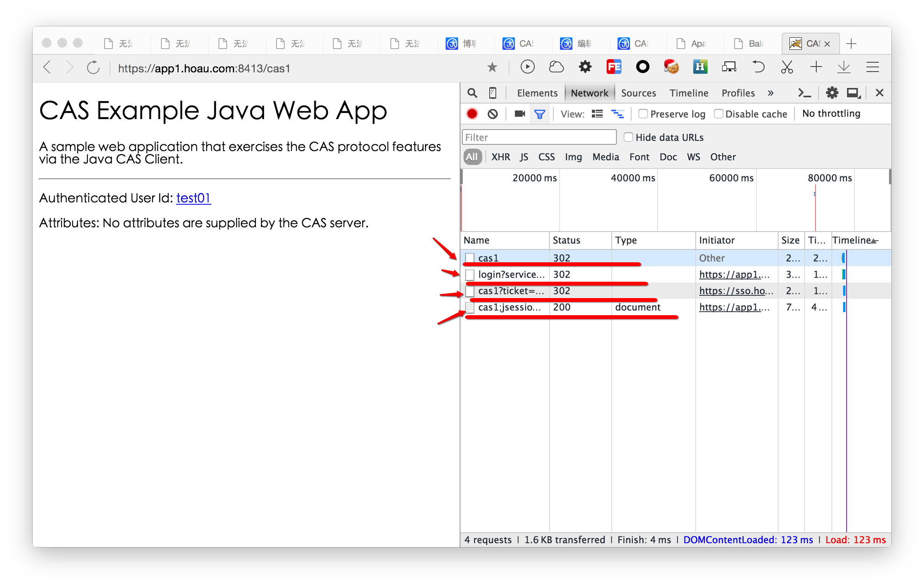
Task: Show the console drawer icon
Action: [x=804, y=93]
